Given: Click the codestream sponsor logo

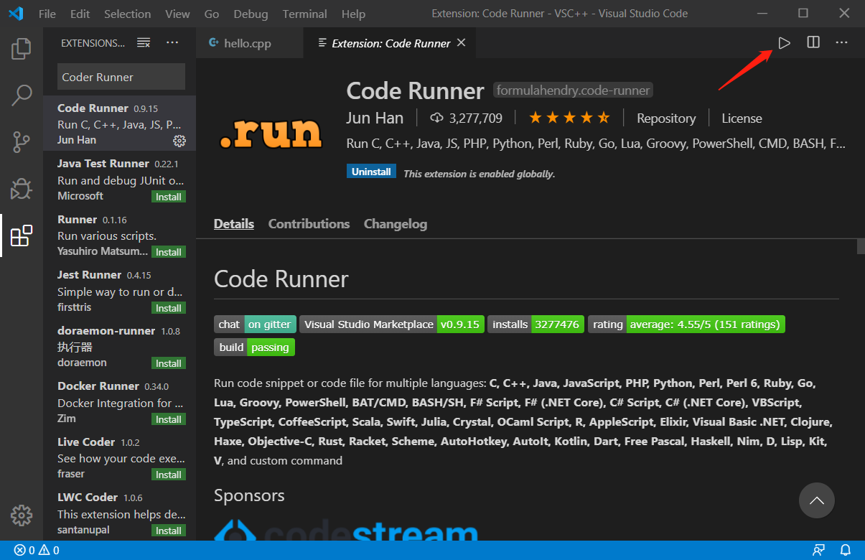Looking at the screenshot, I should tap(346, 530).
